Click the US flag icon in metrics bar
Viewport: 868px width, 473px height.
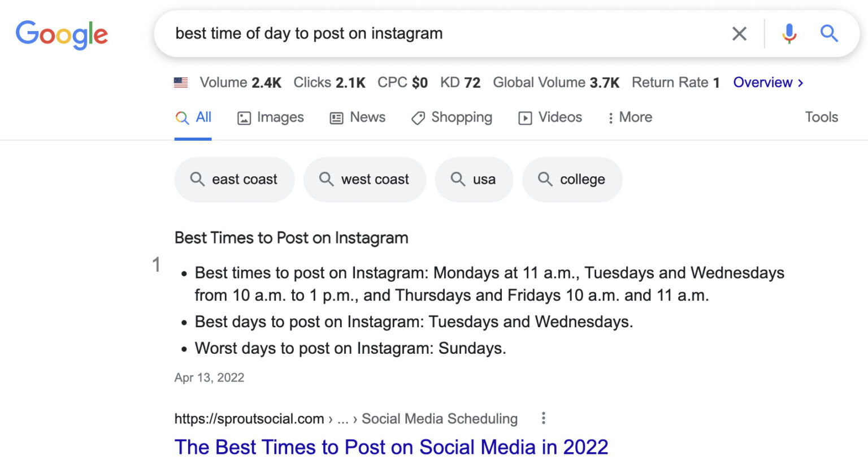(180, 82)
